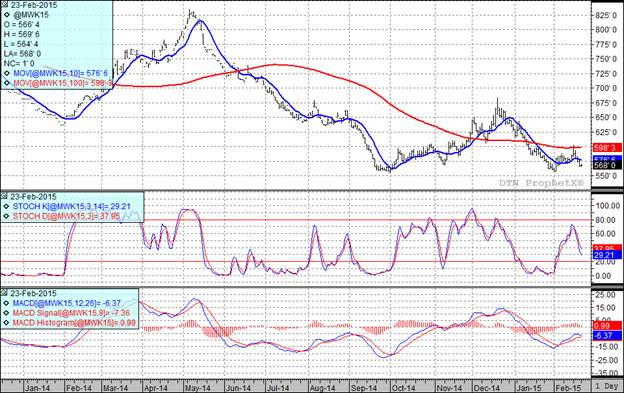This screenshot has width=624, height=393.
Task: Click the high value H = 569' 6
Action: pos(21,35)
